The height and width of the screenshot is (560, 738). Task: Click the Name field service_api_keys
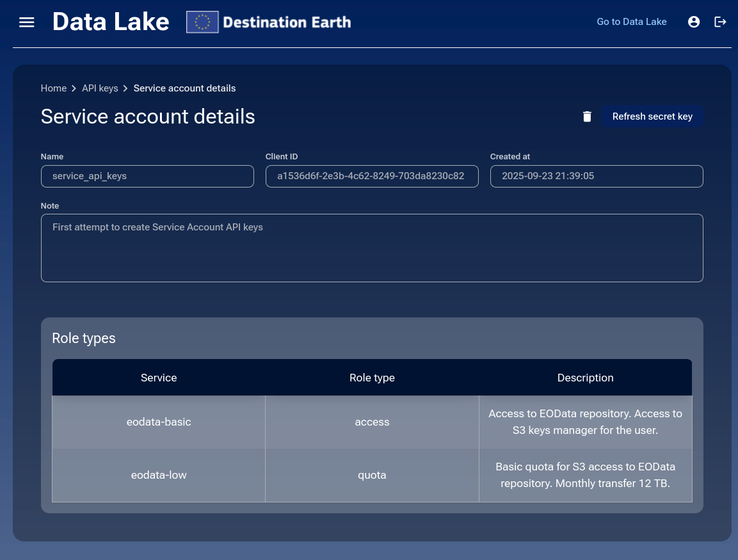(x=147, y=176)
